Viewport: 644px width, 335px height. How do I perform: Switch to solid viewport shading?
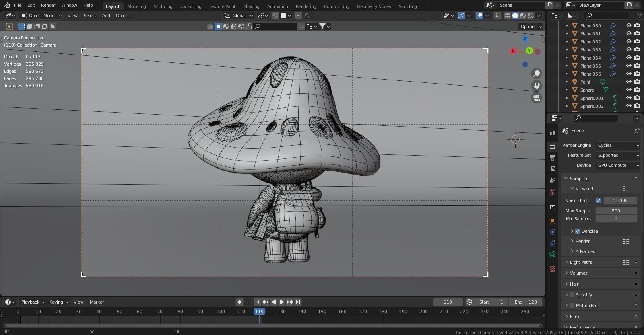515,16
